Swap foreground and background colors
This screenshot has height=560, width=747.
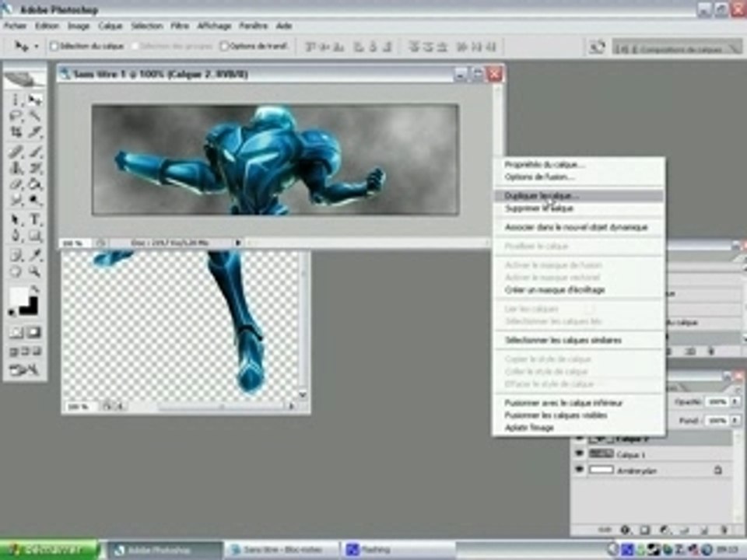(x=35, y=289)
